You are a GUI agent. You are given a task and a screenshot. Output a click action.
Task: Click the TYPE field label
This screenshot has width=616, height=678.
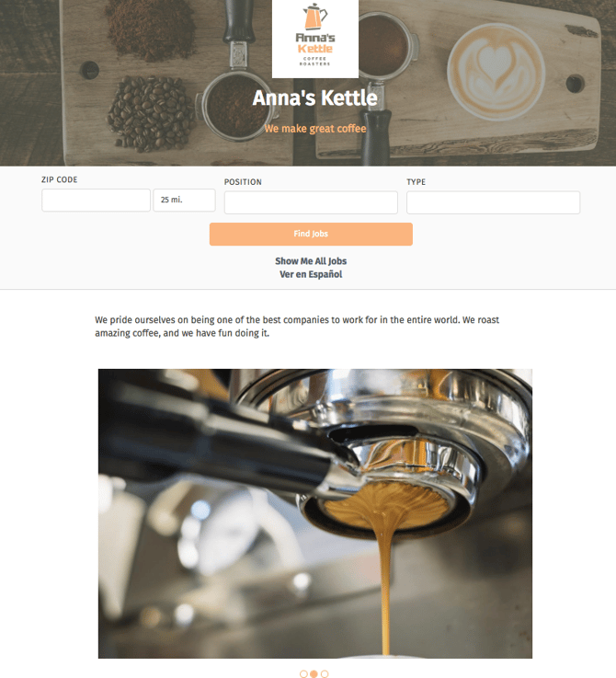[x=416, y=182]
